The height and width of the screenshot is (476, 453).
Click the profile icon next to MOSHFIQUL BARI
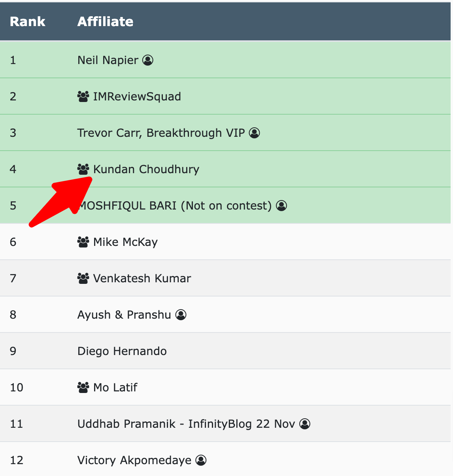281,206
